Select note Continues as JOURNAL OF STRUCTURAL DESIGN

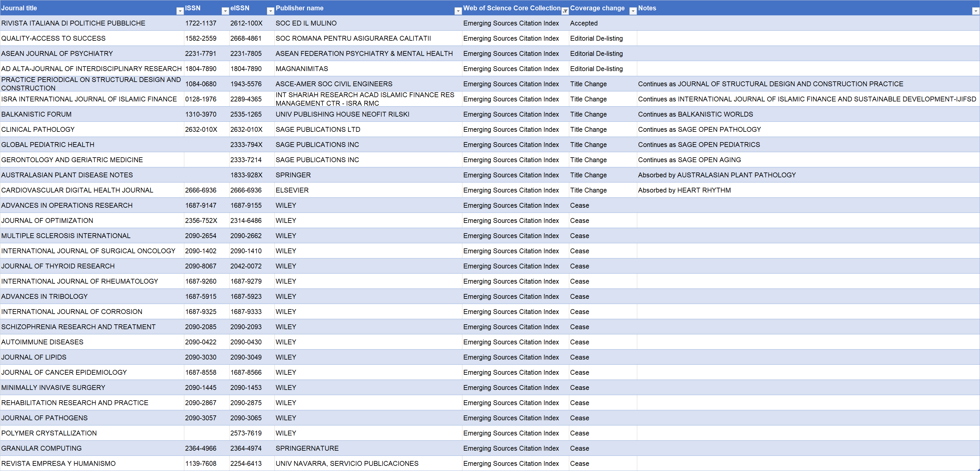pos(808,84)
